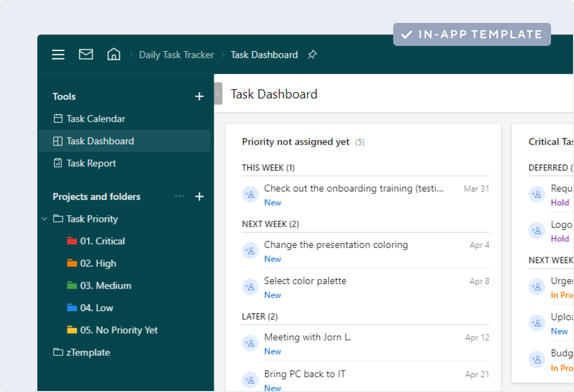Assign user to Budget task in Critical
The image size is (574, 392).
pyautogui.click(x=537, y=359)
